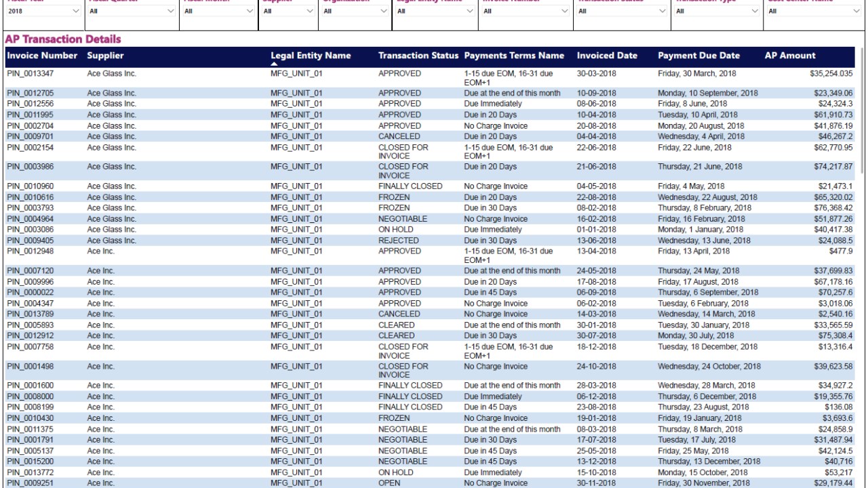
Task: Open the Cost Center Name slicer dropdown
Action: 814,12
